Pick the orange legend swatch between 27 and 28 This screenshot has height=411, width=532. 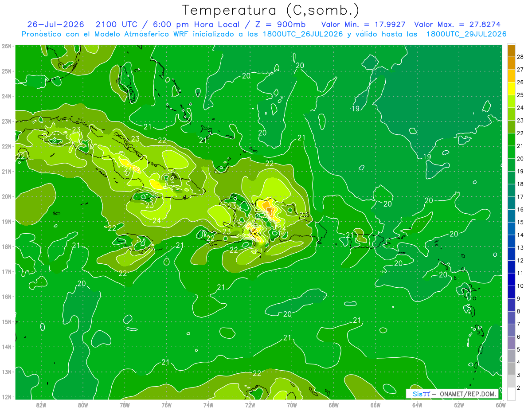pyautogui.click(x=511, y=63)
